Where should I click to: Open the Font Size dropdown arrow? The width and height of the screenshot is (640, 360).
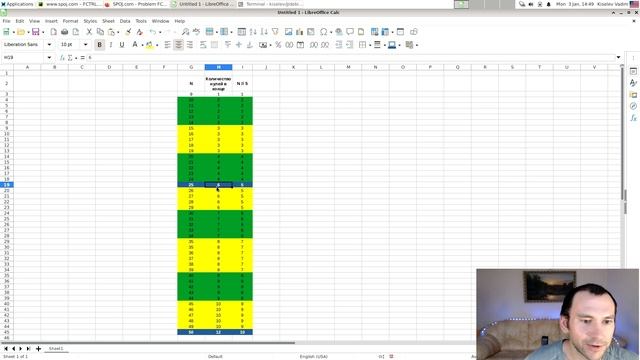coord(86,44)
